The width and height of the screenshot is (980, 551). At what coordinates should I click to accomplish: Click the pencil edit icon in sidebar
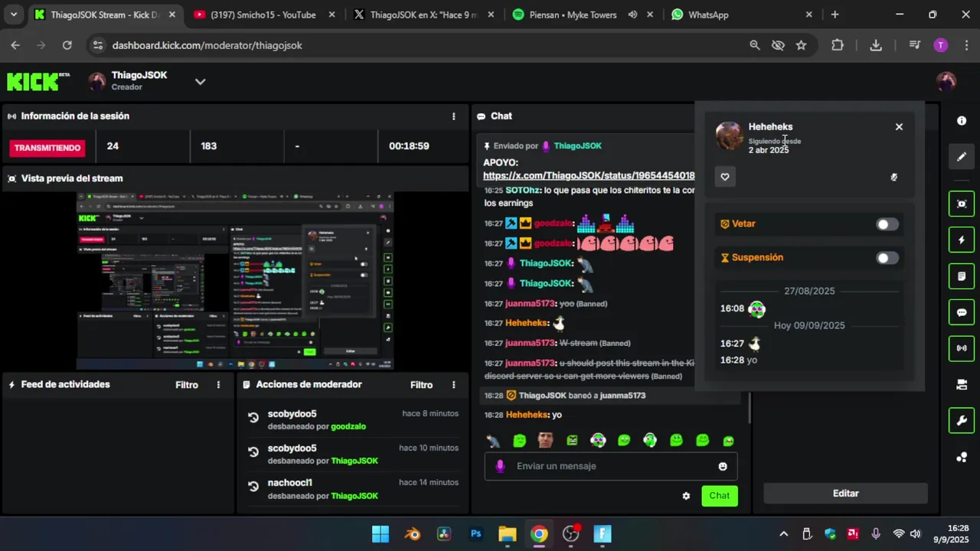[x=962, y=157]
